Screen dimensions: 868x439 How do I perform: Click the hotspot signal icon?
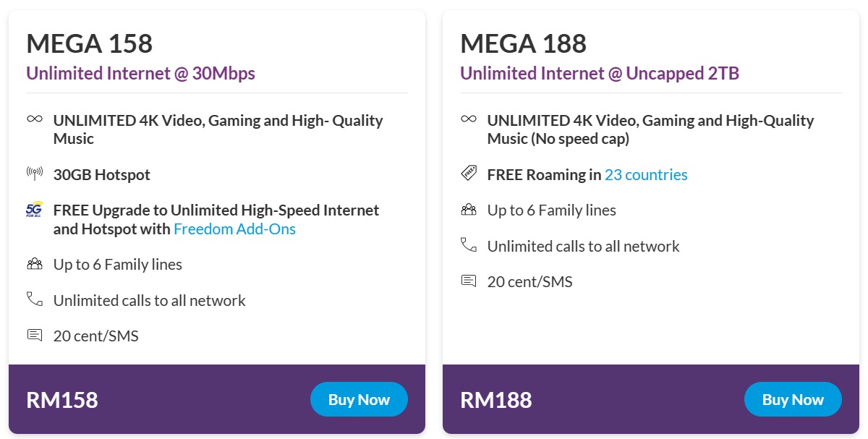[x=35, y=174]
